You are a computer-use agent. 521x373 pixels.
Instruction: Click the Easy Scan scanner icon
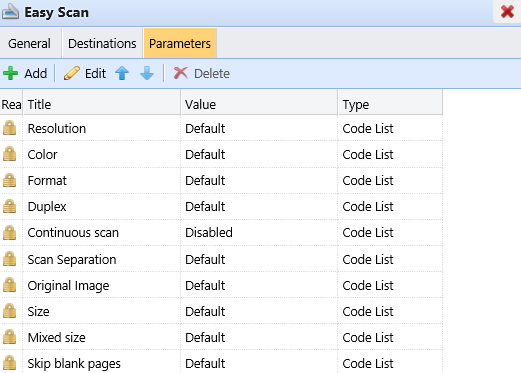[10, 12]
